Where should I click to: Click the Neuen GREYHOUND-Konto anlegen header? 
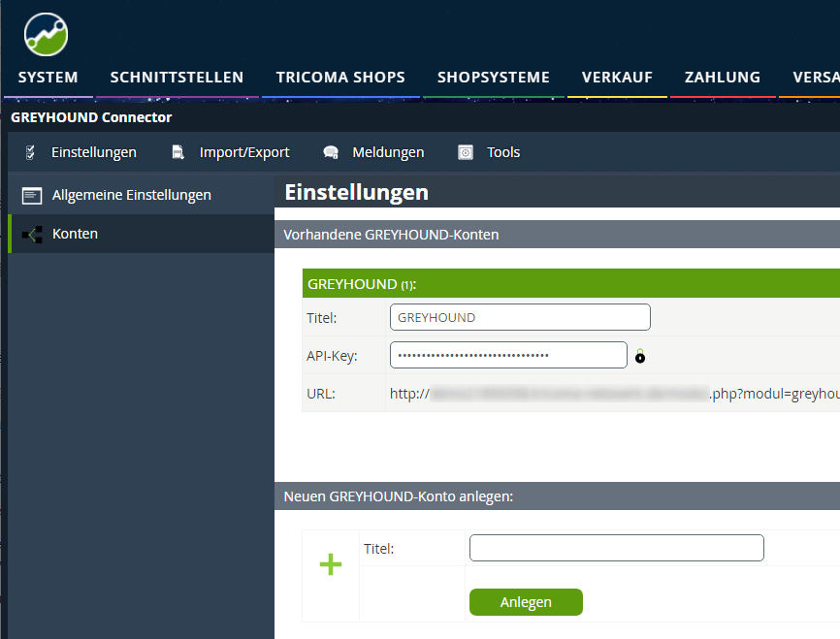557,496
